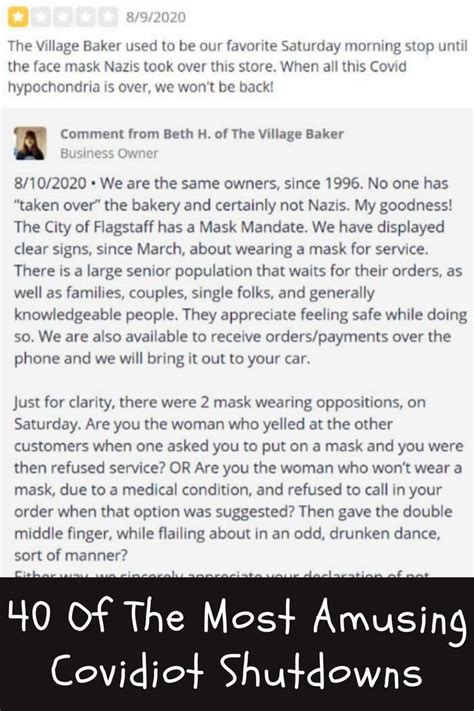474x711 pixels.
Task: Click the partially hidden "Either way" line
Action: (x=221, y=574)
